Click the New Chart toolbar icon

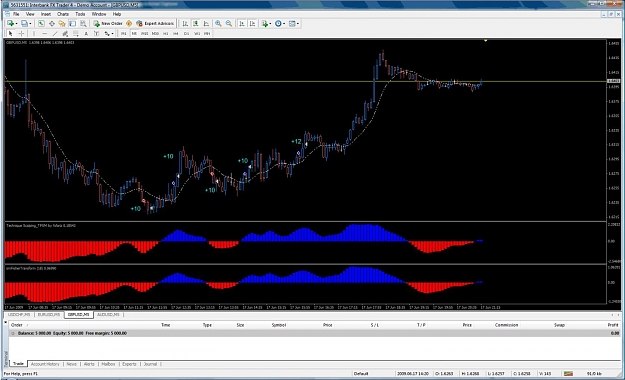pyautogui.click(x=10, y=24)
